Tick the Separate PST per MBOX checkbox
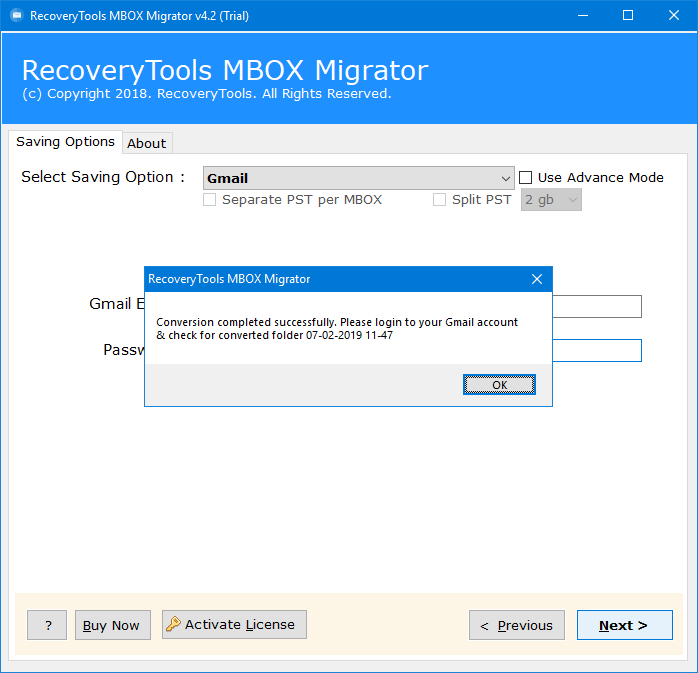This screenshot has height=673, width=698. coord(210,199)
